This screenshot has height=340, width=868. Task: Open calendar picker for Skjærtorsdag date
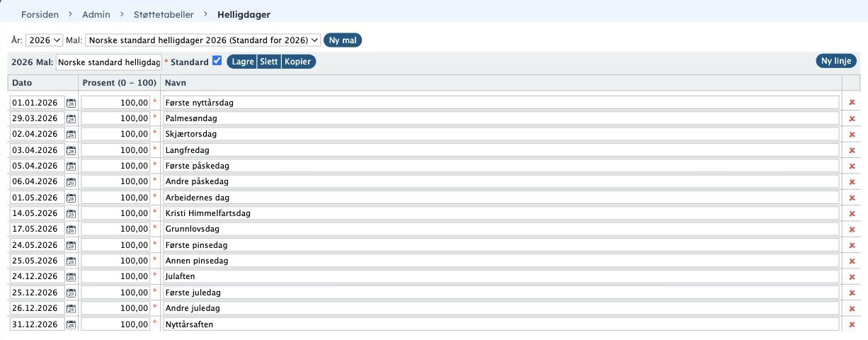click(71, 135)
